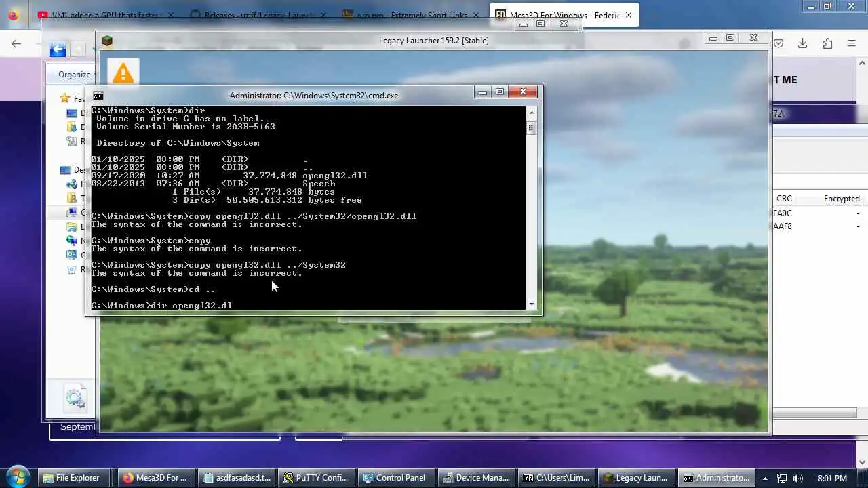Click the cmd window scrollbar thumb

(532, 128)
